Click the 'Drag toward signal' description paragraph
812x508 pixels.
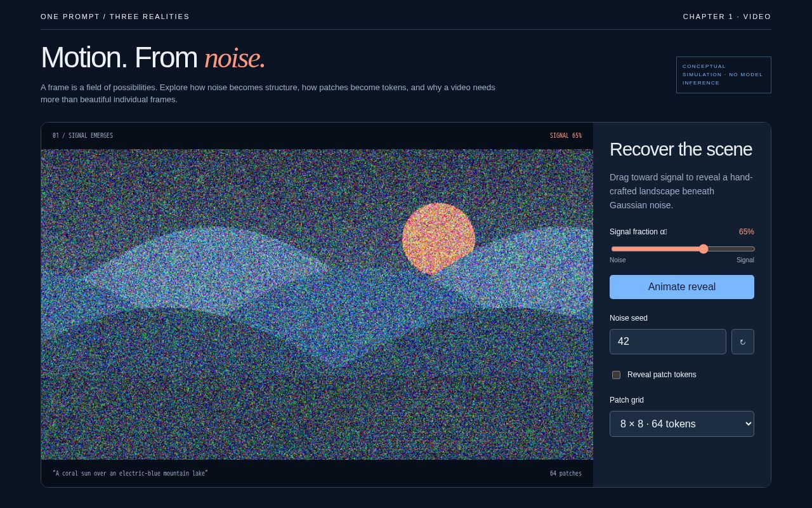(x=681, y=191)
